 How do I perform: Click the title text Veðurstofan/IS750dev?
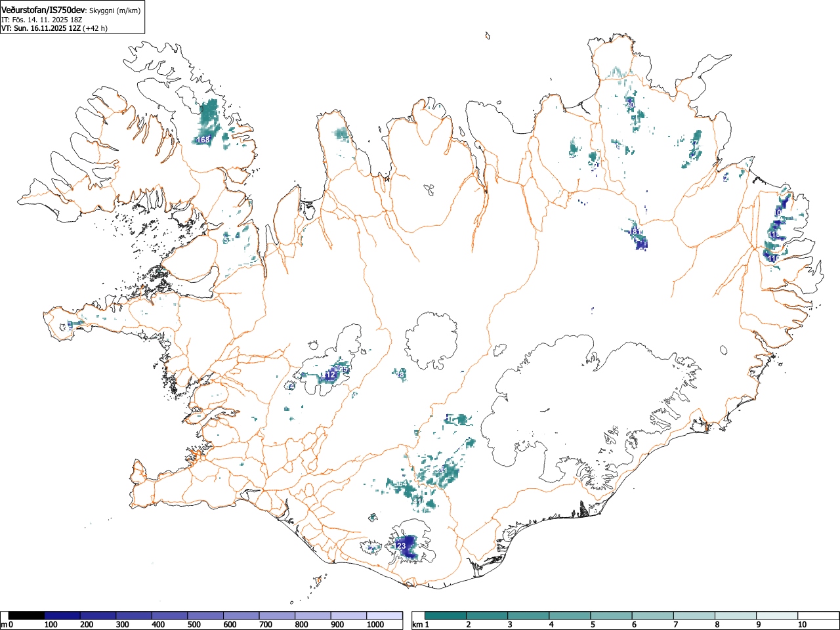[43, 10]
